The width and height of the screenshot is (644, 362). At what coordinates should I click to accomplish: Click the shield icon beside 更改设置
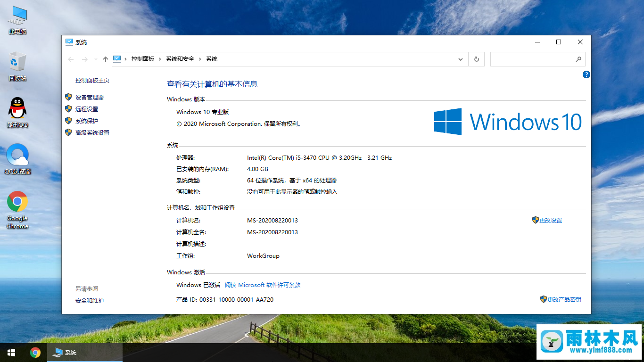[x=536, y=220]
